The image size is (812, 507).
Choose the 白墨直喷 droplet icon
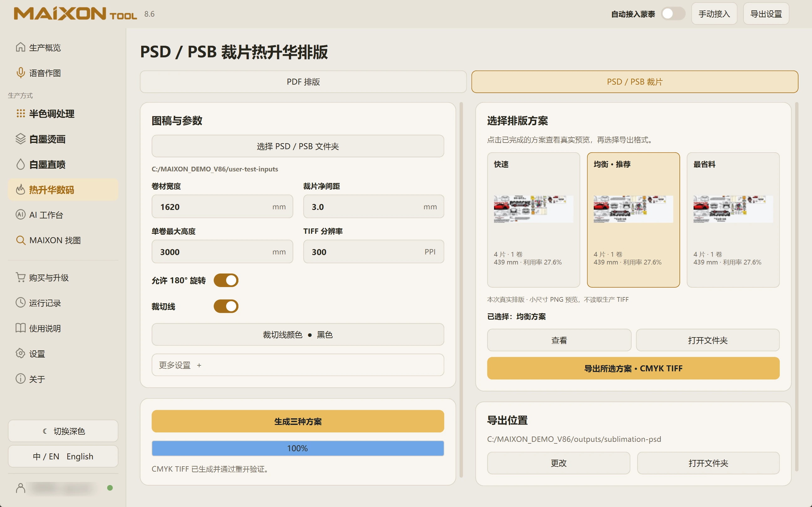(x=20, y=164)
